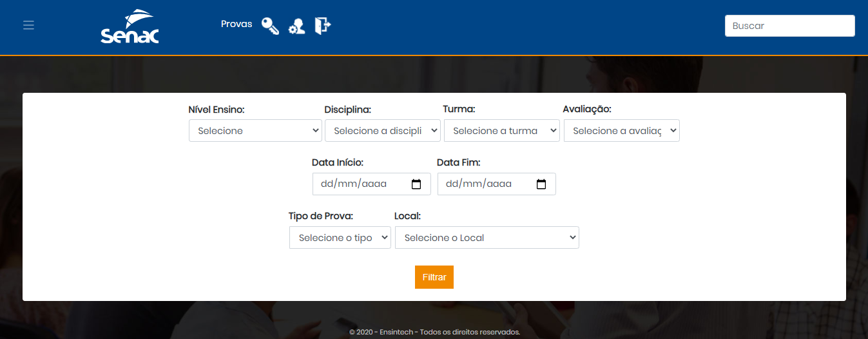Image resolution: width=868 pixels, height=339 pixels.
Task: Expand the Turma dropdown
Action: [x=502, y=130]
